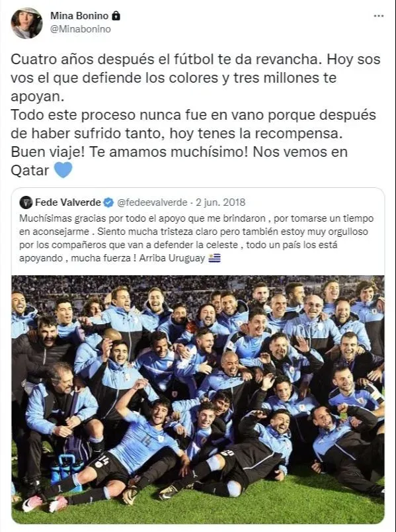Image resolution: width=396 pixels, height=532 pixels.
Task: Open Mina Bonino's profile avatar
Action: tap(26, 22)
